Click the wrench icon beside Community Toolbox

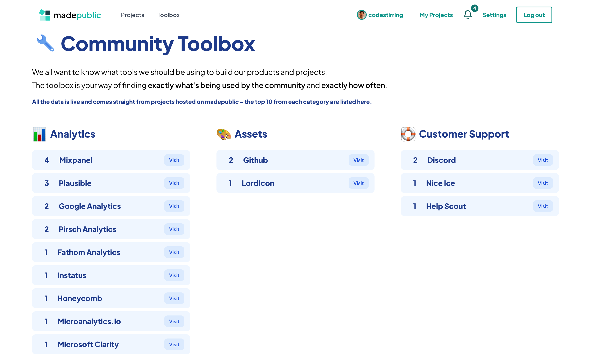pos(45,43)
